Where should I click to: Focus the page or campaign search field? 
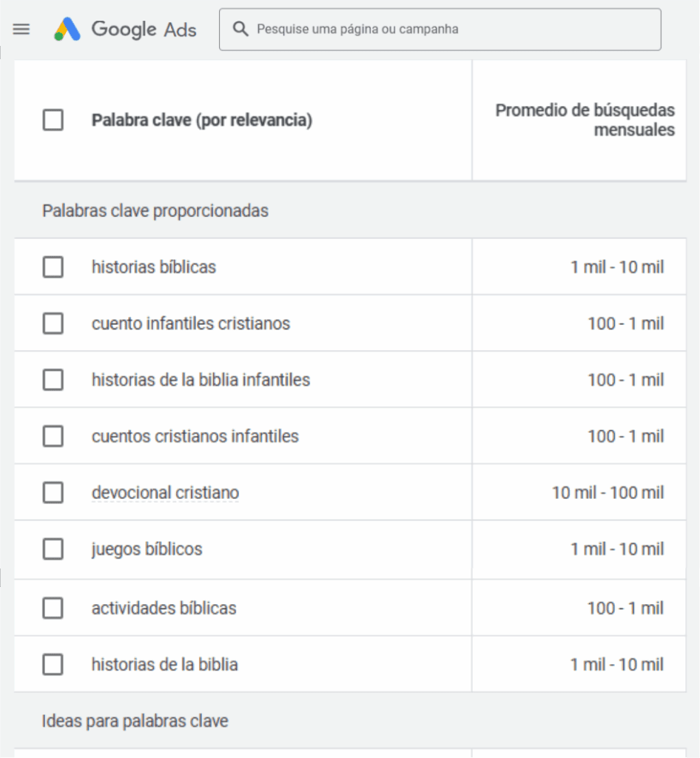coord(451,30)
